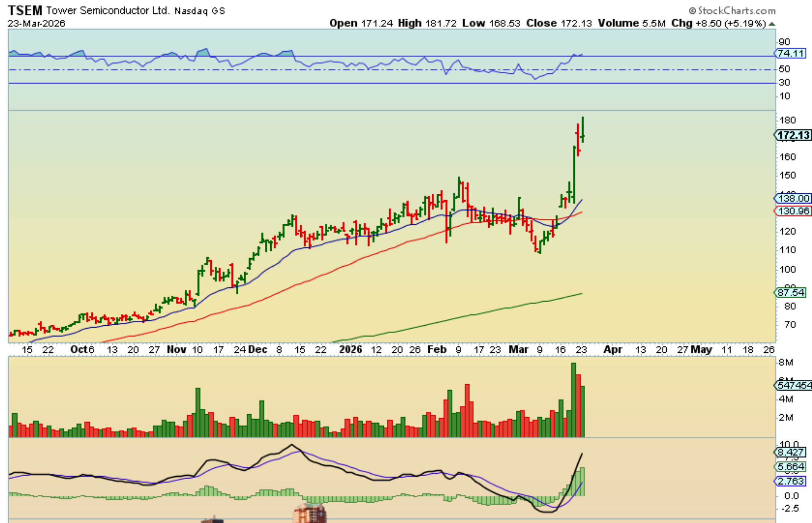812x523 pixels.
Task: Click the green 87.54 moving average tag
Action: click(791, 293)
